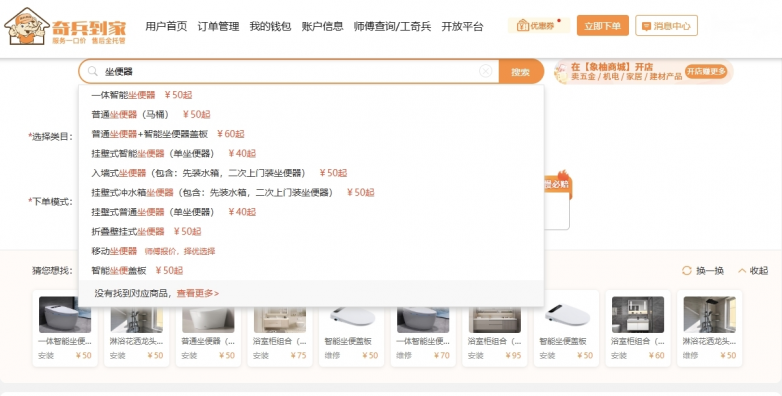Open 我的钱包 menu item
782x396 pixels.
click(x=270, y=26)
